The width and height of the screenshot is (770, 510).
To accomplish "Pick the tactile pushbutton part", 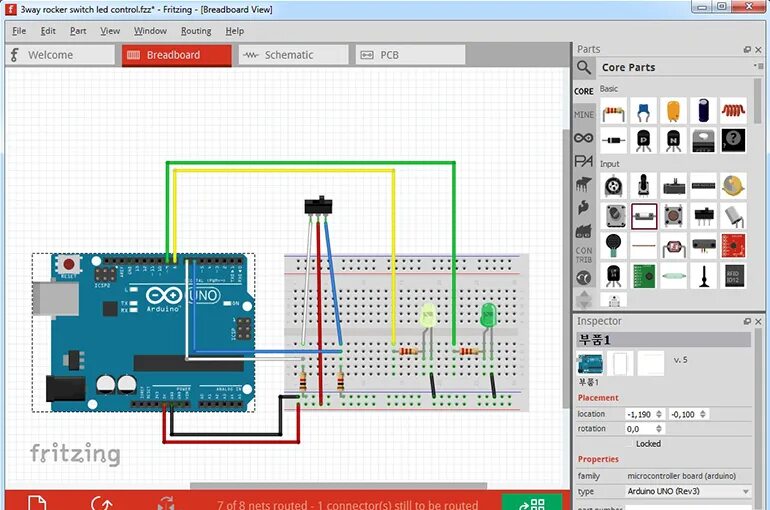I will tap(673, 216).
